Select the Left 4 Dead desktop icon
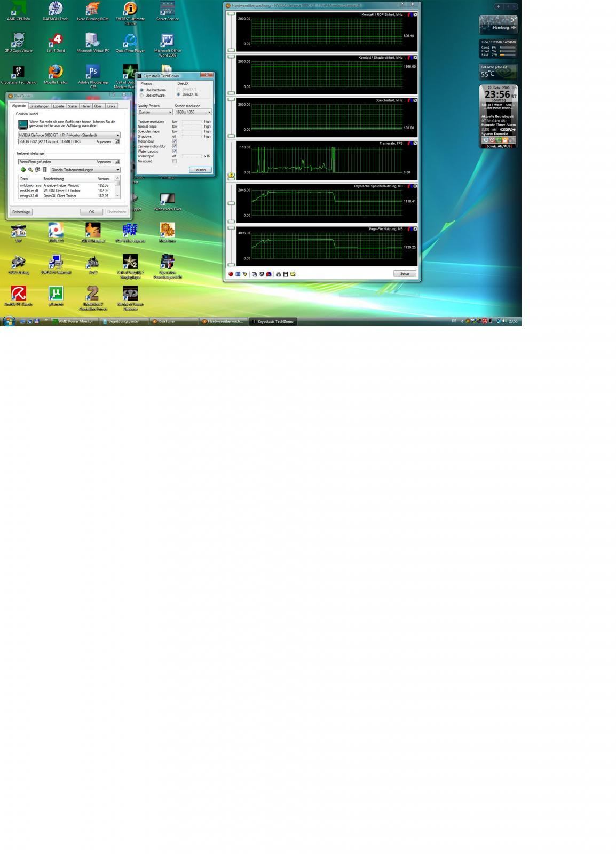The image size is (616, 854). tap(56, 43)
